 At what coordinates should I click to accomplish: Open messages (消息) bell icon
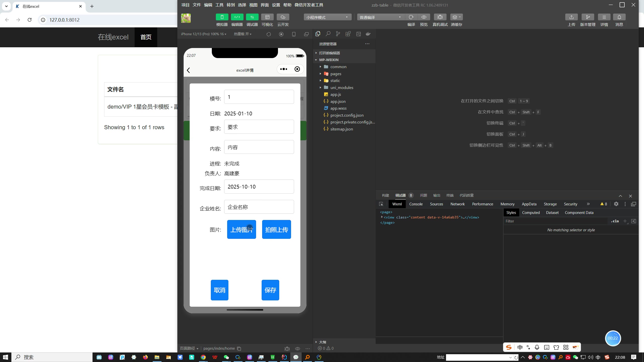pos(619,17)
